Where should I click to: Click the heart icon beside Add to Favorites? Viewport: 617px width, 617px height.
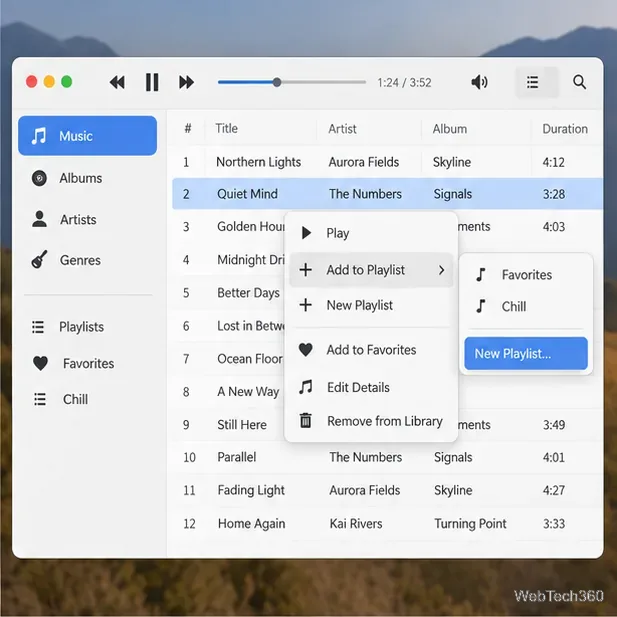click(x=306, y=349)
